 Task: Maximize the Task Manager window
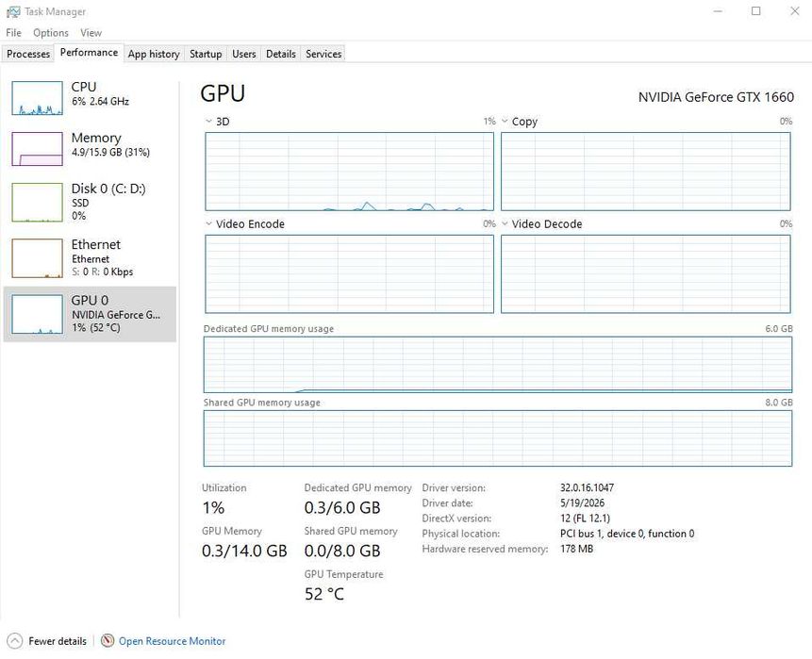(756, 11)
